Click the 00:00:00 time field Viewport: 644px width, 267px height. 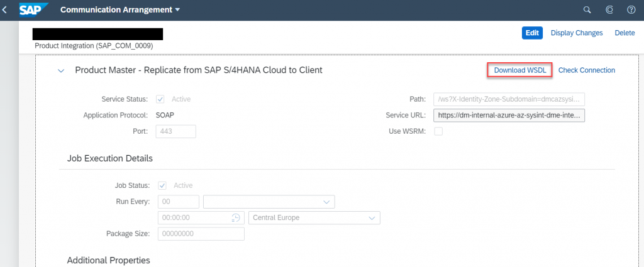[201, 218]
